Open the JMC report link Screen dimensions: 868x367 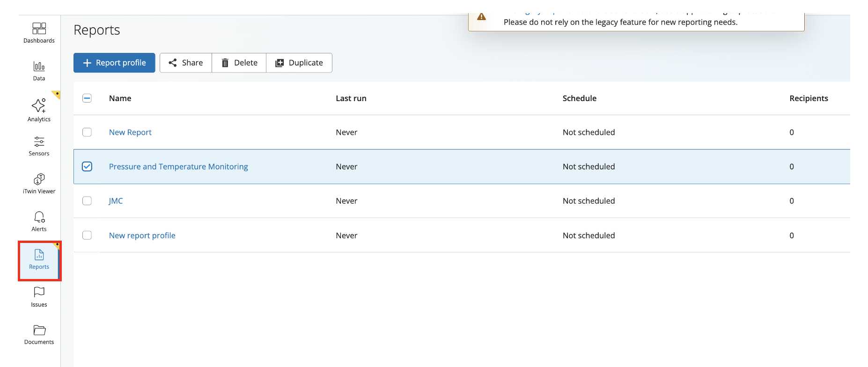point(116,201)
